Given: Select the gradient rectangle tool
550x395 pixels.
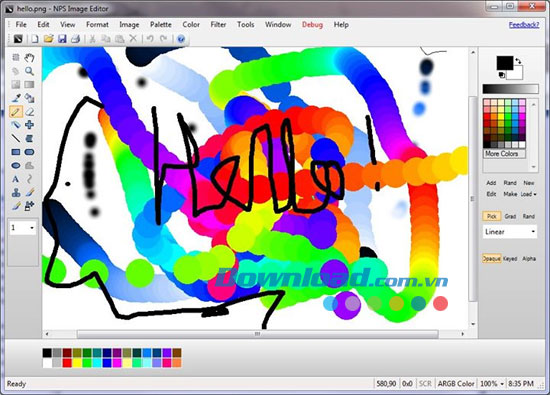Looking at the screenshot, I should [x=29, y=85].
